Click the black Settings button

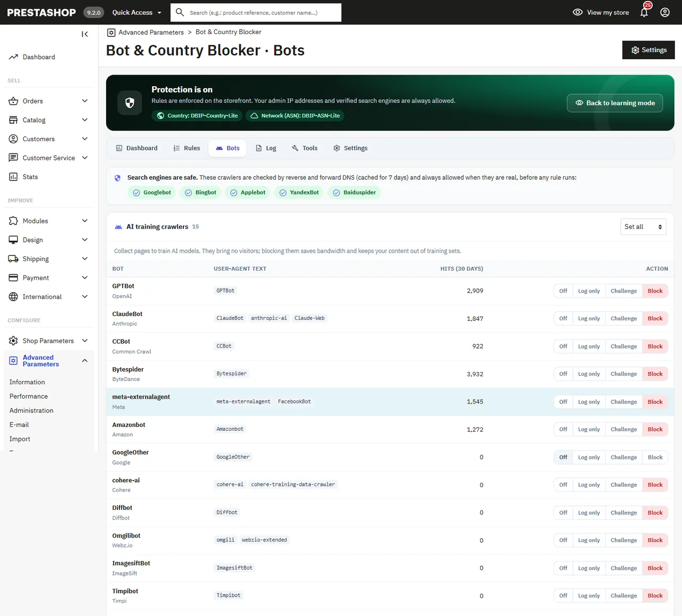point(648,50)
